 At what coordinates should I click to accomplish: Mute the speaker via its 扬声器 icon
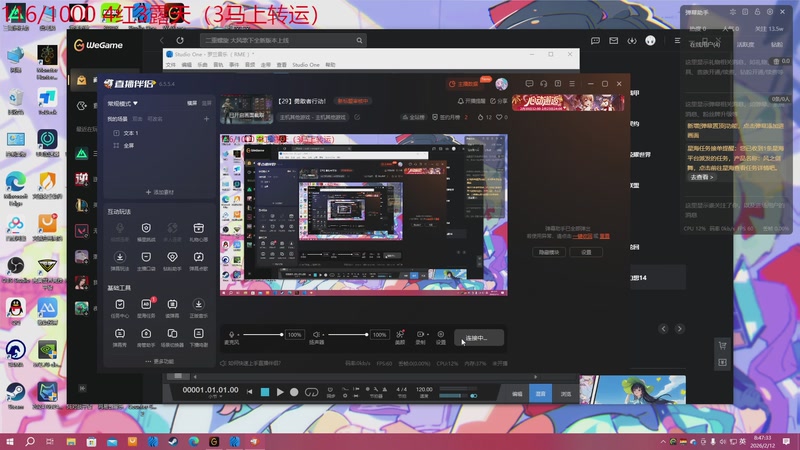tap(316, 335)
